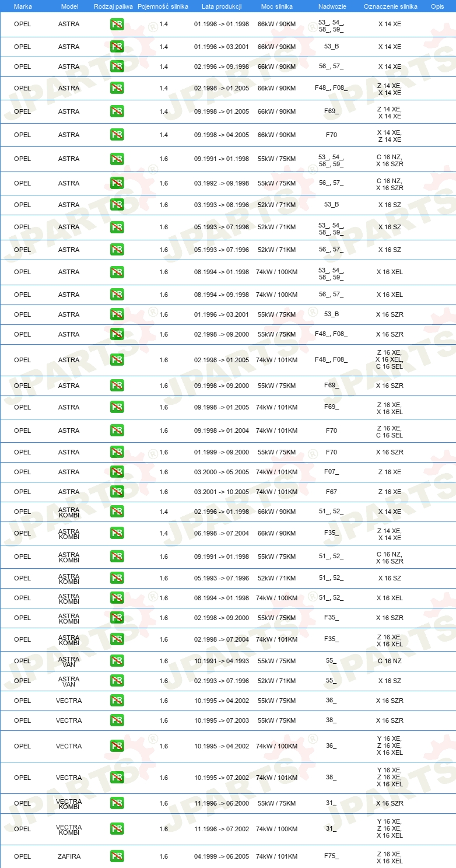The image size is (456, 868).
Task: Click the date range 02.1996 -> 09.1998
Action: tap(222, 66)
